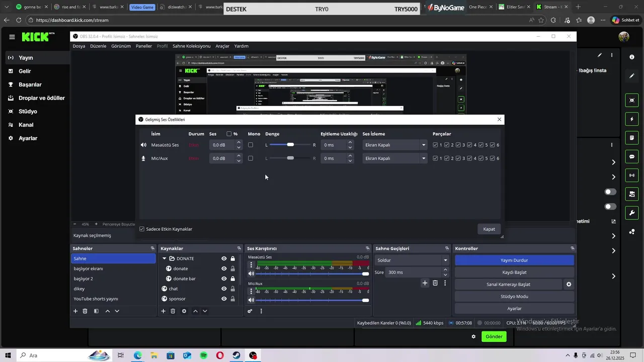
Task: Click the Kaydı Başlat button
Action: tap(514, 273)
